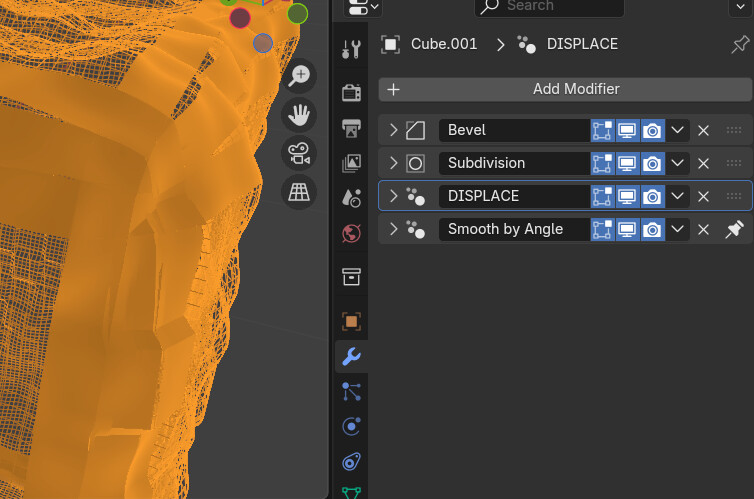754x499 pixels.
Task: Click the red X axis gizmo ball
Action: click(x=240, y=18)
